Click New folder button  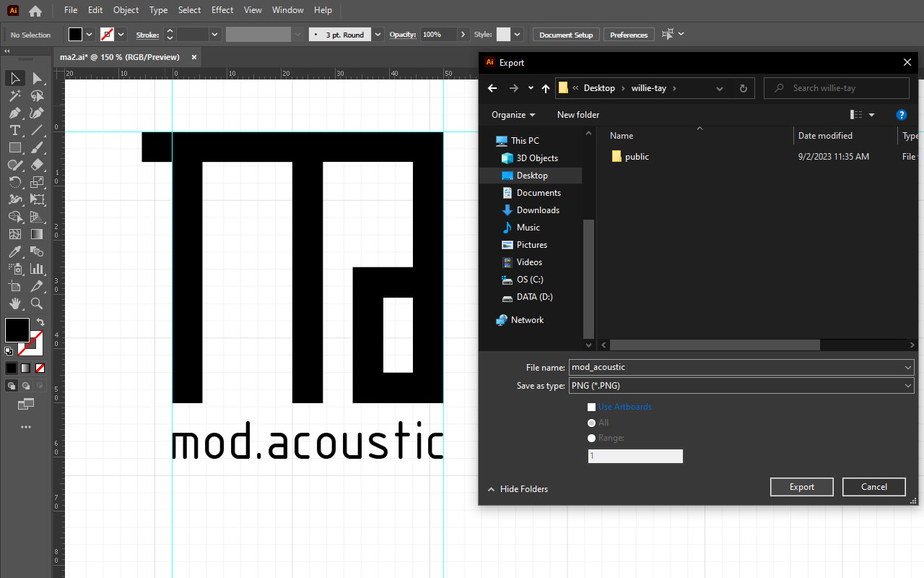point(578,115)
